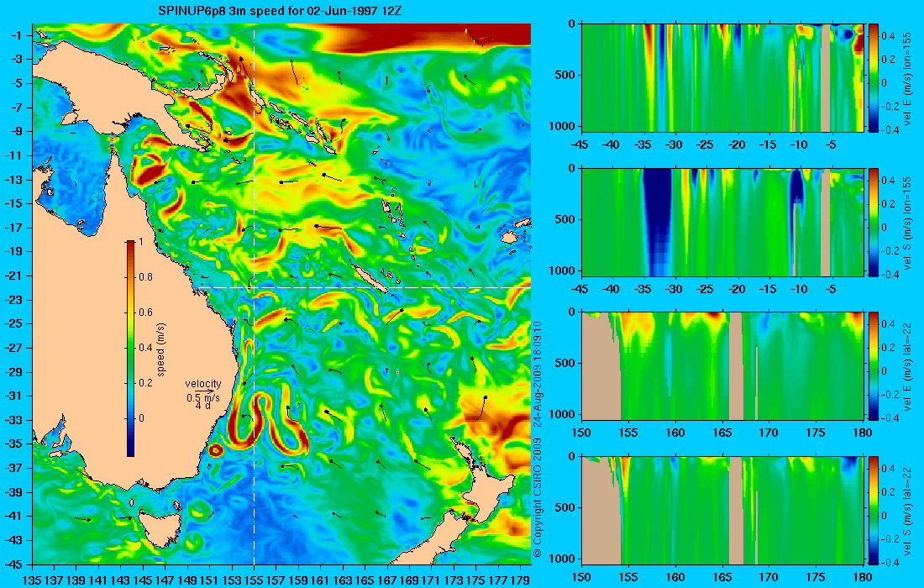Click '-35' on the top section panel's x-axis
924x588 pixels.
tap(643, 145)
